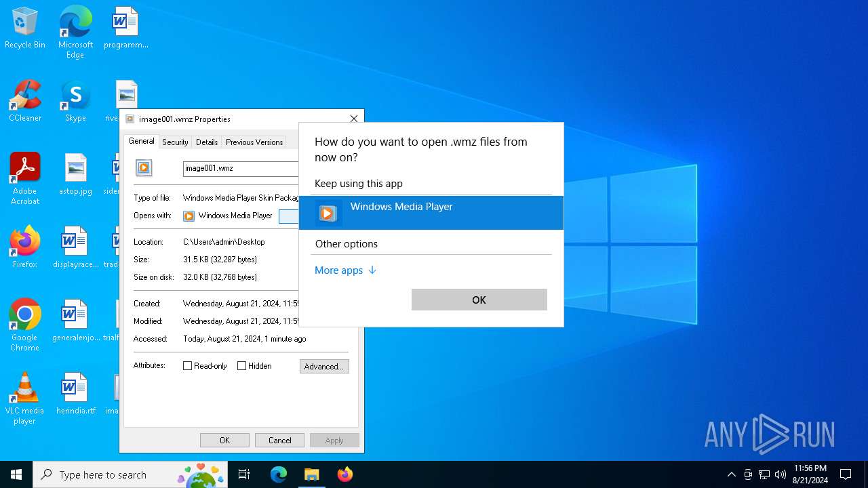Screen dimensions: 868x488
Task: Open File Explorer from the taskbar
Action: (312, 474)
